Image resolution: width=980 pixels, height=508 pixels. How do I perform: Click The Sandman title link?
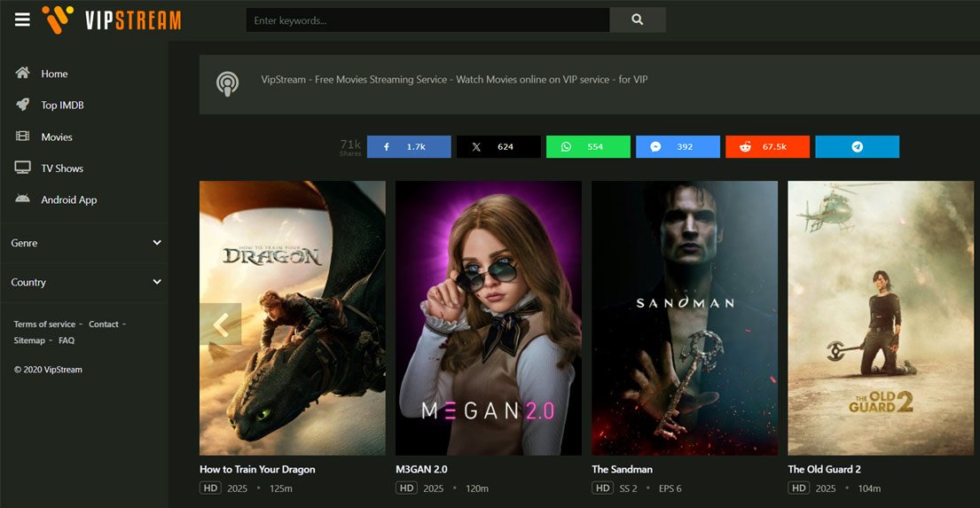(622, 469)
